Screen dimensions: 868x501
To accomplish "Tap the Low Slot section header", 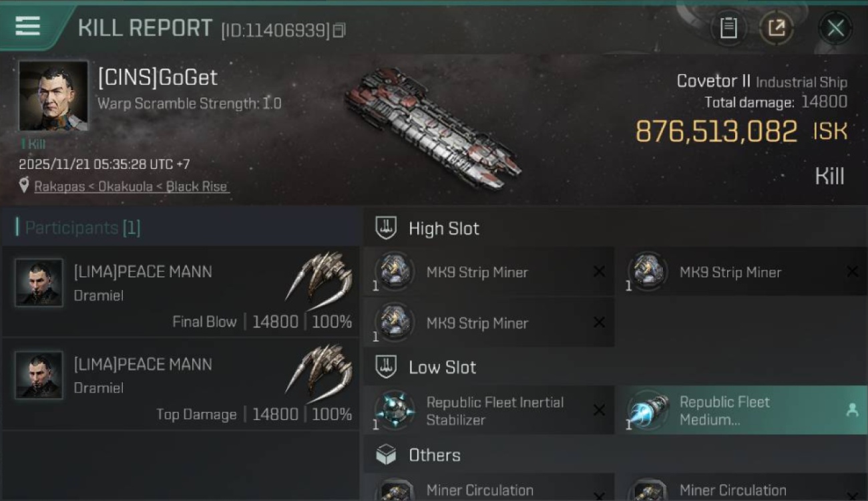I will tap(442, 367).
